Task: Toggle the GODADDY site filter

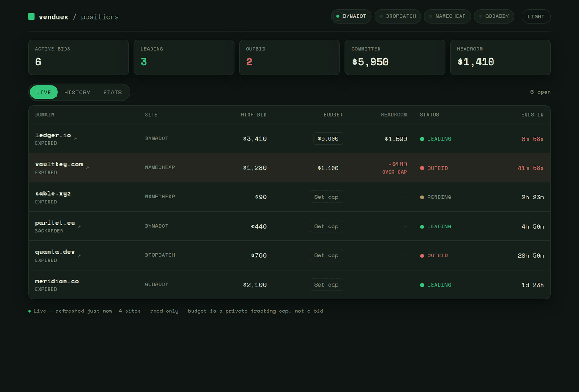Action: 494,16
